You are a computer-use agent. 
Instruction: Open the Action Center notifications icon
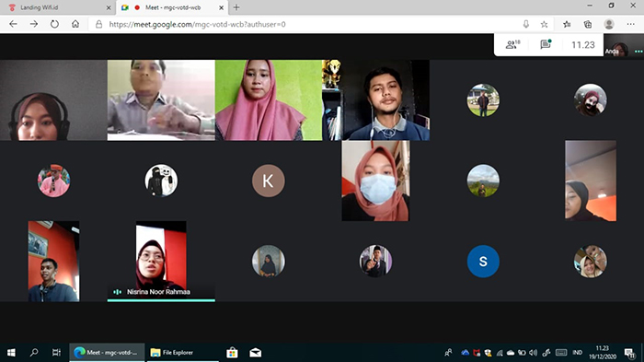click(629, 353)
